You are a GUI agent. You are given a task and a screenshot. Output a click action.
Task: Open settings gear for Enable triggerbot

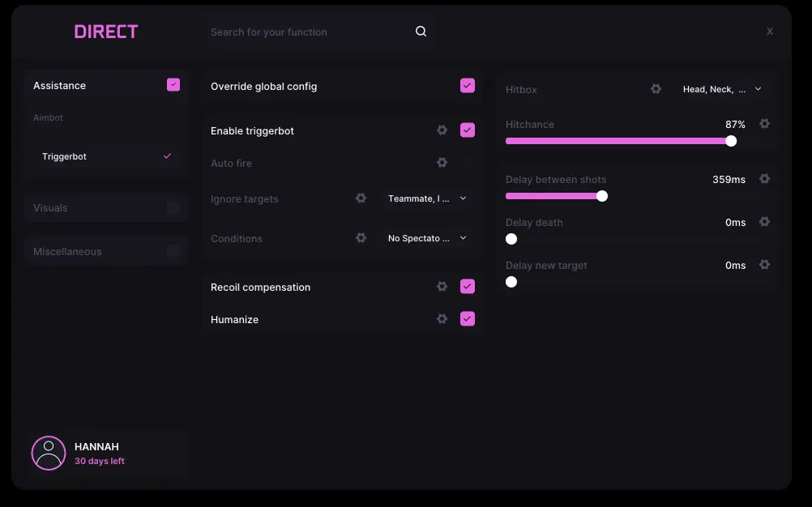(442, 130)
